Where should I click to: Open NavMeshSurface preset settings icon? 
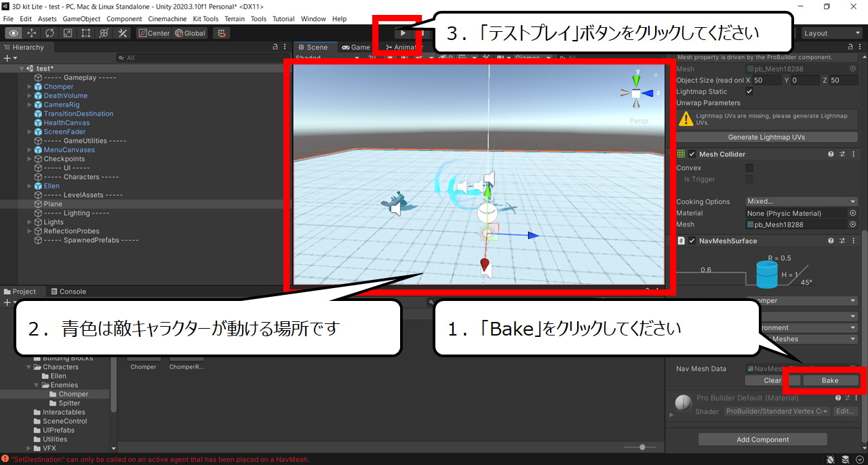point(842,241)
